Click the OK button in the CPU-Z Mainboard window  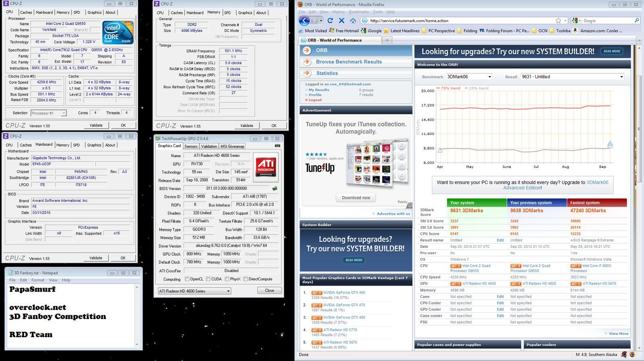[x=123, y=258]
